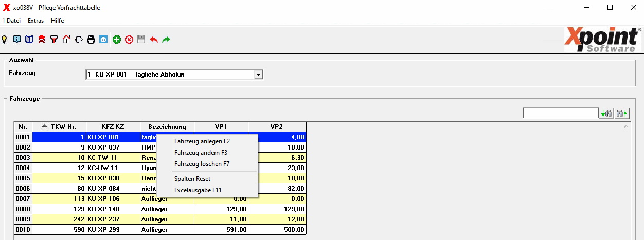Click the Xpoint Software logo
This screenshot has width=644, height=240.
[x=602, y=39]
